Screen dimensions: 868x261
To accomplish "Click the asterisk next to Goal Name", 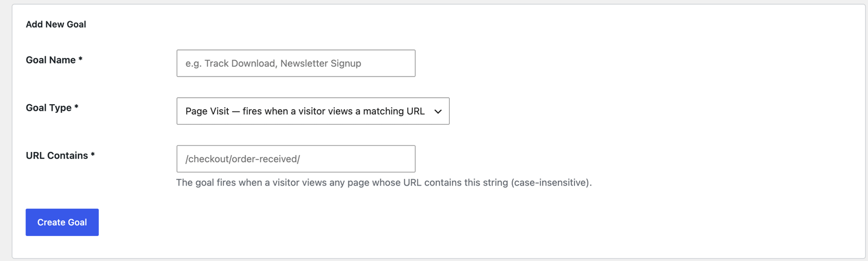I will [80, 59].
